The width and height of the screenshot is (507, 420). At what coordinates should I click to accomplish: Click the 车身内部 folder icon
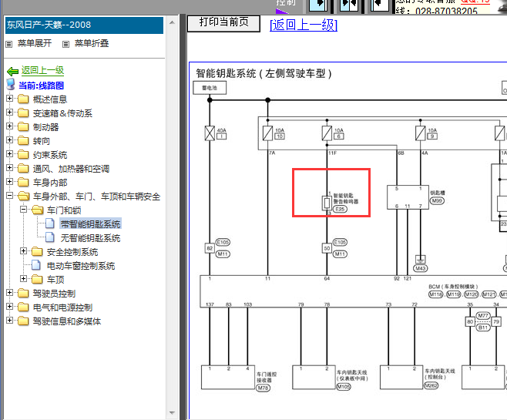click(x=23, y=183)
